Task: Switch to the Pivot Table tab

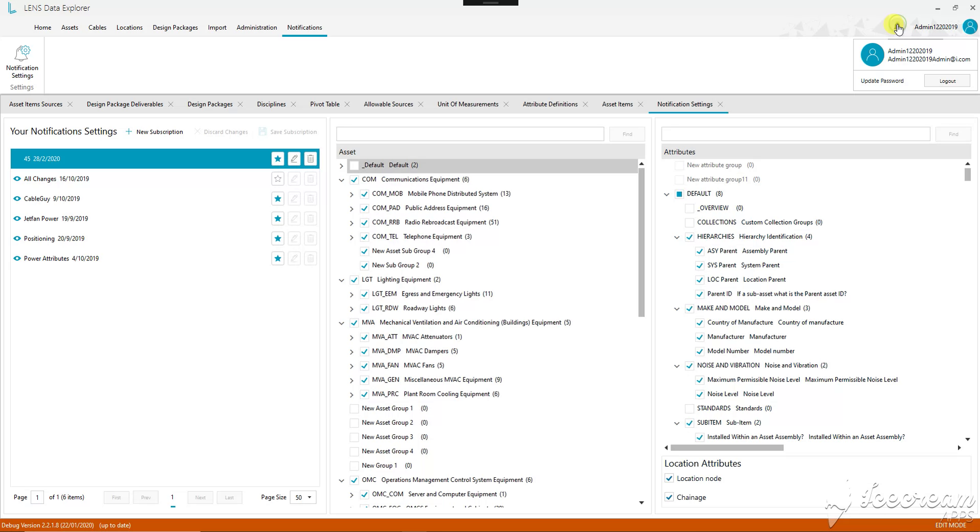Action: [325, 104]
